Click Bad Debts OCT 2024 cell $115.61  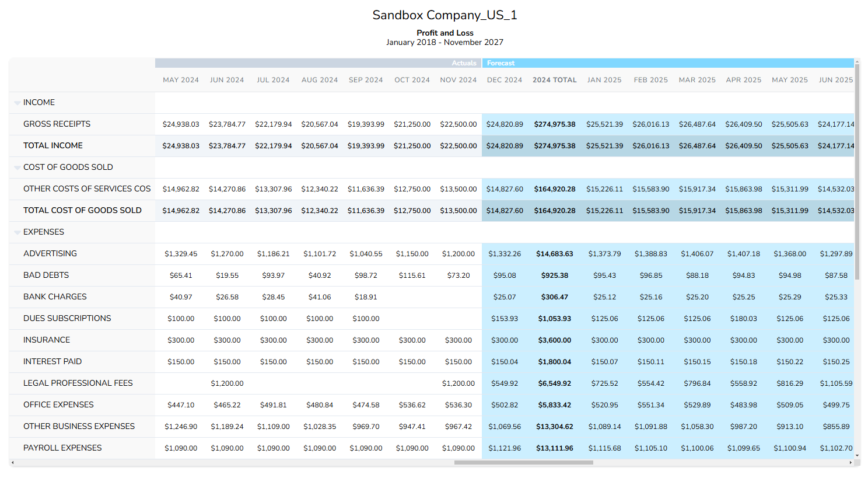coord(412,275)
